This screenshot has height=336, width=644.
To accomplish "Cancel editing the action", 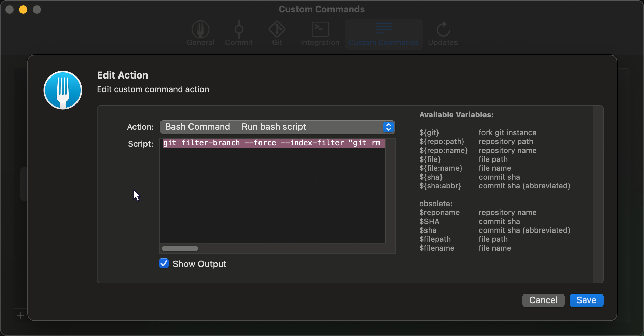I will tap(543, 300).
